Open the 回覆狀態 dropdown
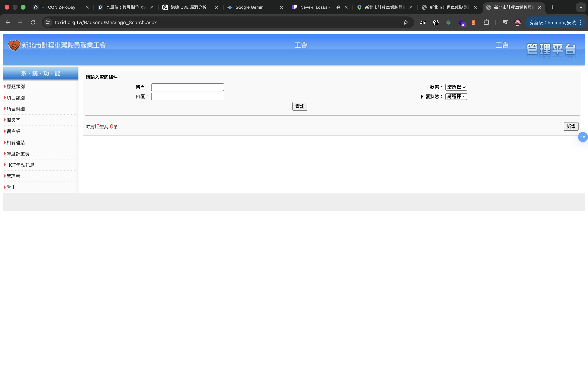The height and width of the screenshot is (368, 588). tap(456, 97)
